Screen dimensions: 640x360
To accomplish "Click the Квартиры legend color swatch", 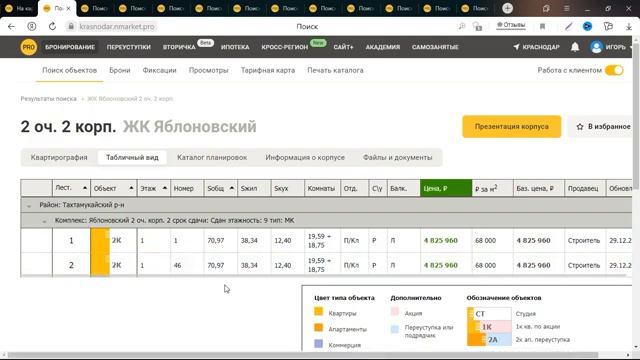I will (318, 312).
